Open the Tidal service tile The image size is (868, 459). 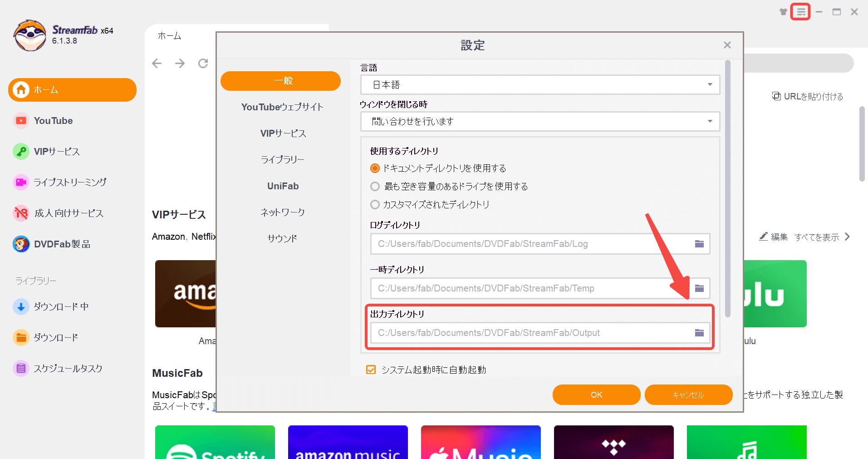[x=614, y=442]
